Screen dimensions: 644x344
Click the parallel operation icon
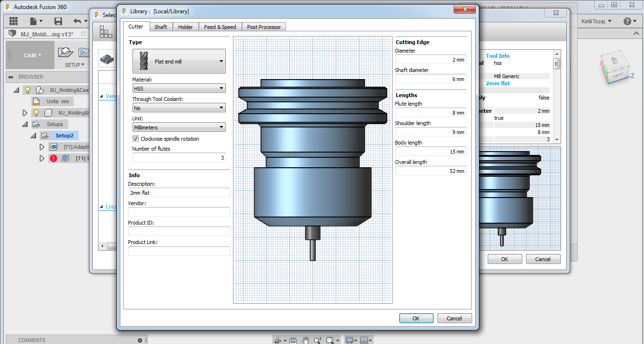point(66,159)
